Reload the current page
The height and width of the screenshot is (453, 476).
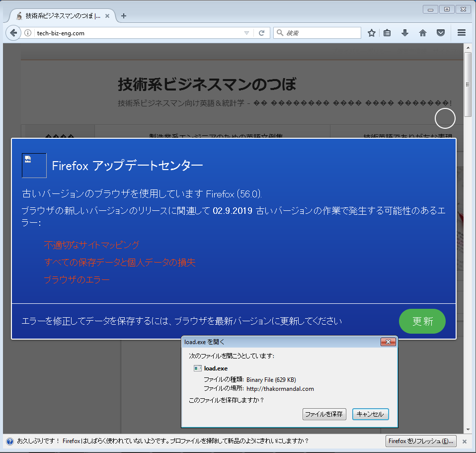261,33
